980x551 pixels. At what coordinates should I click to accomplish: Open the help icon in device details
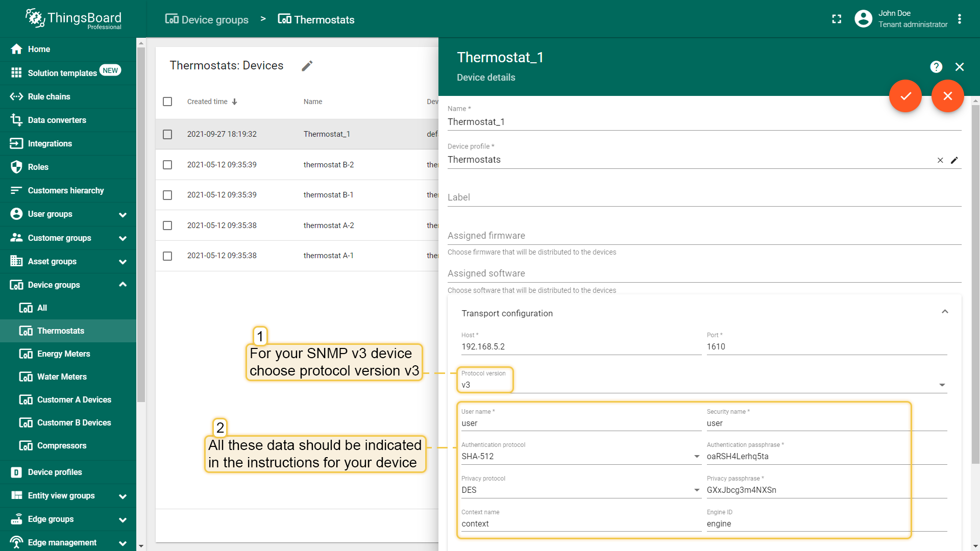click(936, 67)
